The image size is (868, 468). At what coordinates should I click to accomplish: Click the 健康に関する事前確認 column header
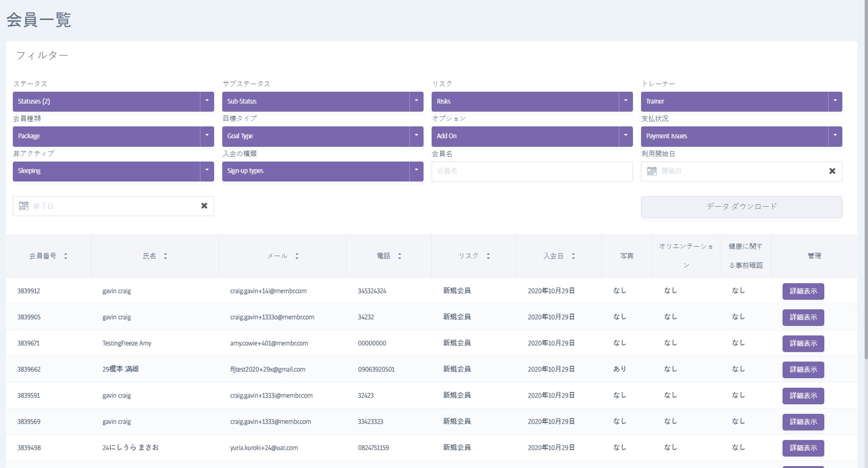(x=745, y=256)
